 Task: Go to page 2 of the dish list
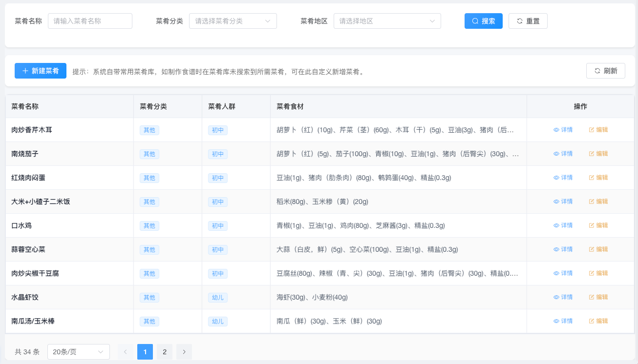pyautogui.click(x=164, y=351)
